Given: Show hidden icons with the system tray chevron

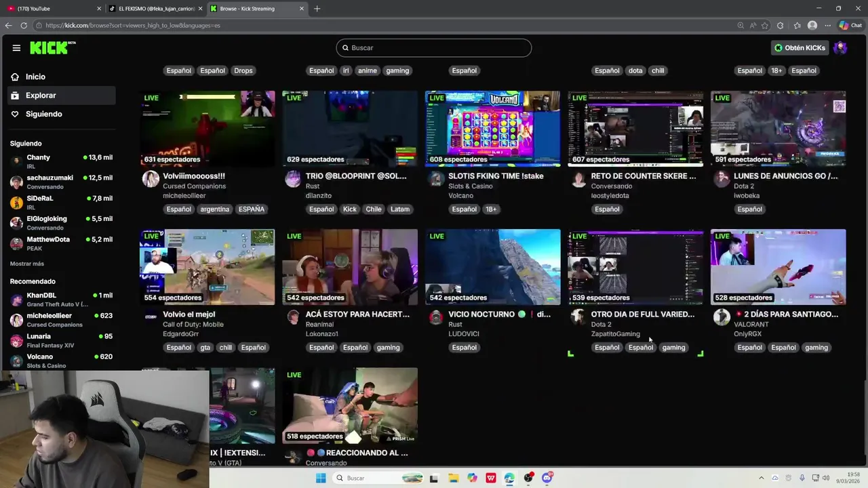Looking at the screenshot, I should 761,478.
